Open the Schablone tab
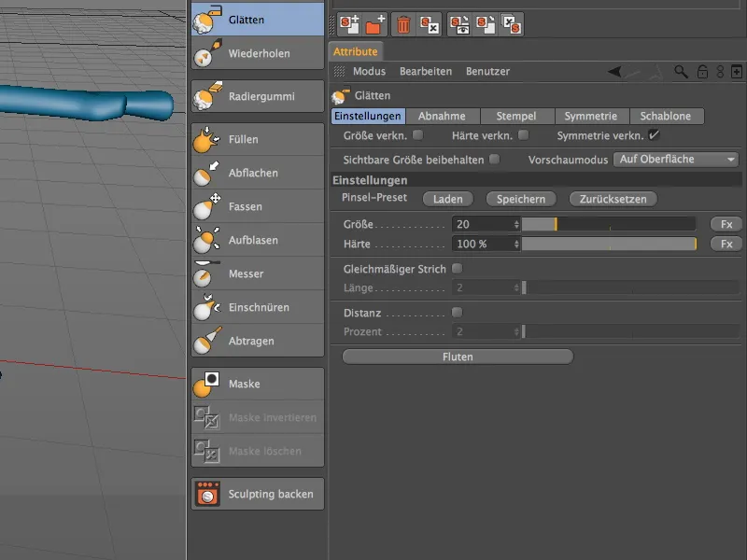 [x=666, y=116]
